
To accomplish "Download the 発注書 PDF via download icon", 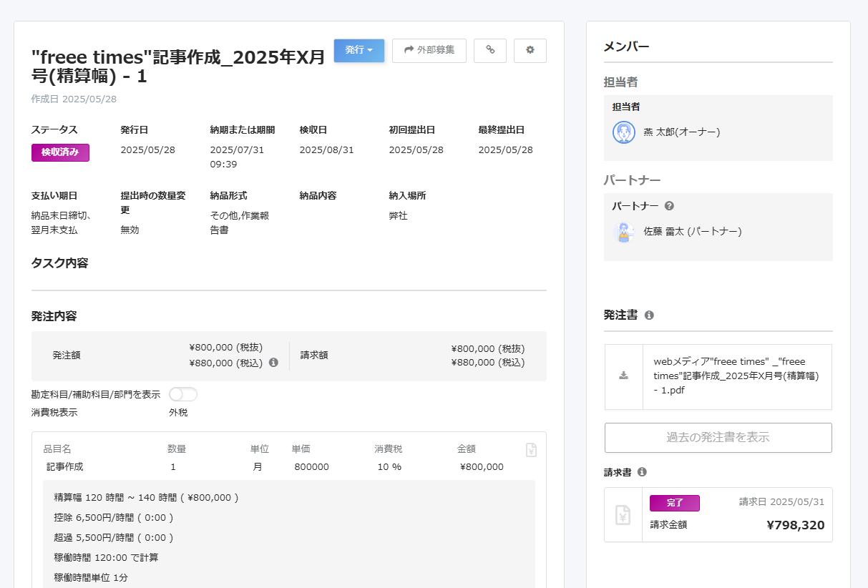I will [624, 376].
